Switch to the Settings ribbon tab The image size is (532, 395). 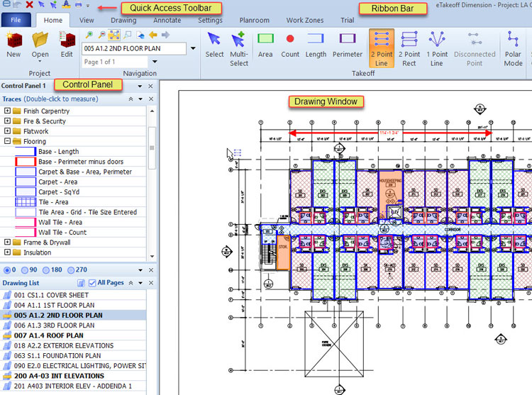point(210,21)
